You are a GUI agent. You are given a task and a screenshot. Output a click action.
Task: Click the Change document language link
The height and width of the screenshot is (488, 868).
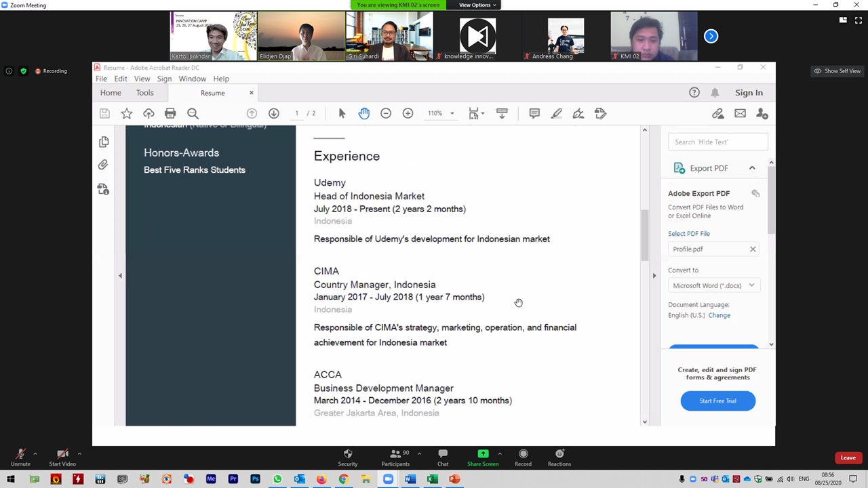[719, 315]
